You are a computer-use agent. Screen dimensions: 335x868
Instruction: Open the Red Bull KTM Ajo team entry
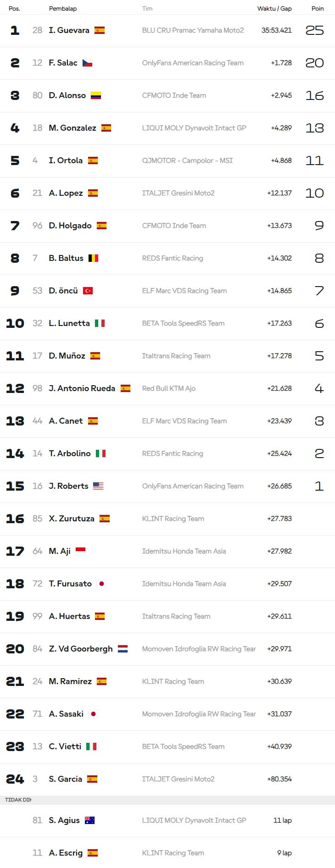pyautogui.click(x=169, y=388)
